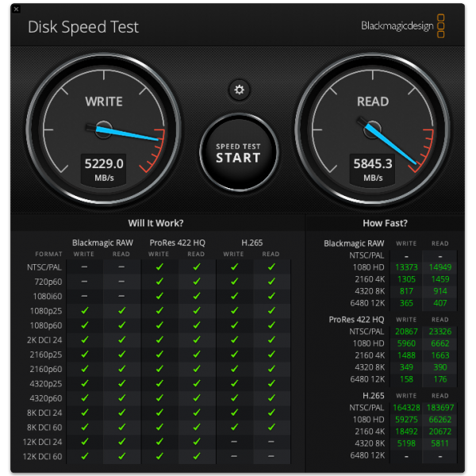This screenshot has height=476, width=476.
Task: Click the Blackmagic RAW write checkmark for 1080p25
Action: coord(84,311)
